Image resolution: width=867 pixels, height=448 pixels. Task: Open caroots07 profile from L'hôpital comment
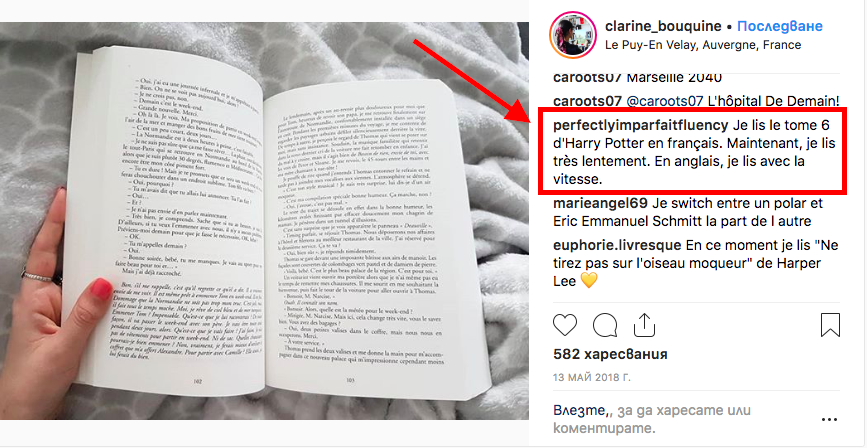[x=587, y=101]
